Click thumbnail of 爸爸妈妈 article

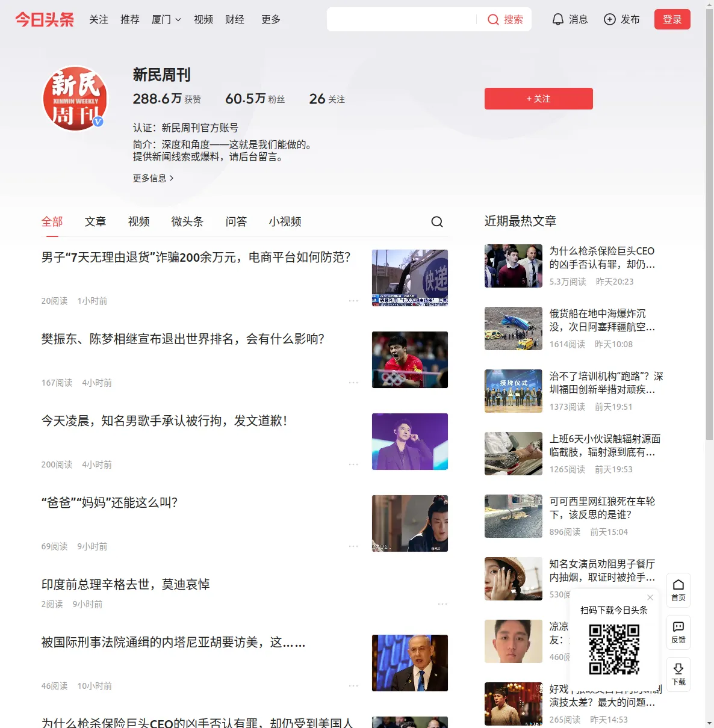(410, 523)
